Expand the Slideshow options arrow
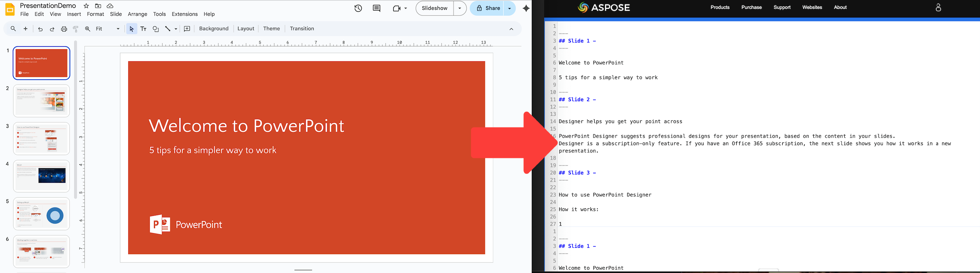980x273 pixels. pyautogui.click(x=460, y=8)
